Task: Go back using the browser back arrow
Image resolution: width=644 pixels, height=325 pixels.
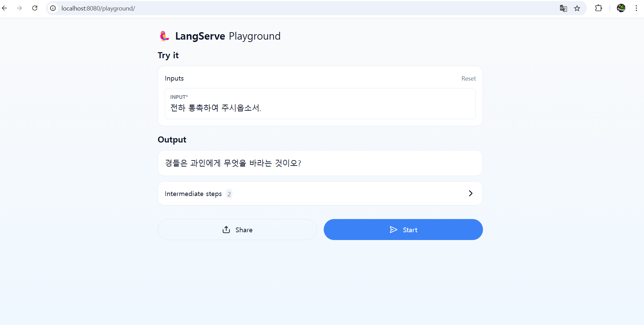Action: [4, 8]
